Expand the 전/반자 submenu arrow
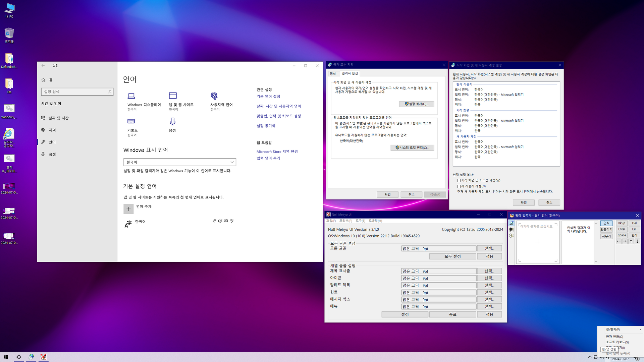The image size is (644, 362). click(640, 329)
